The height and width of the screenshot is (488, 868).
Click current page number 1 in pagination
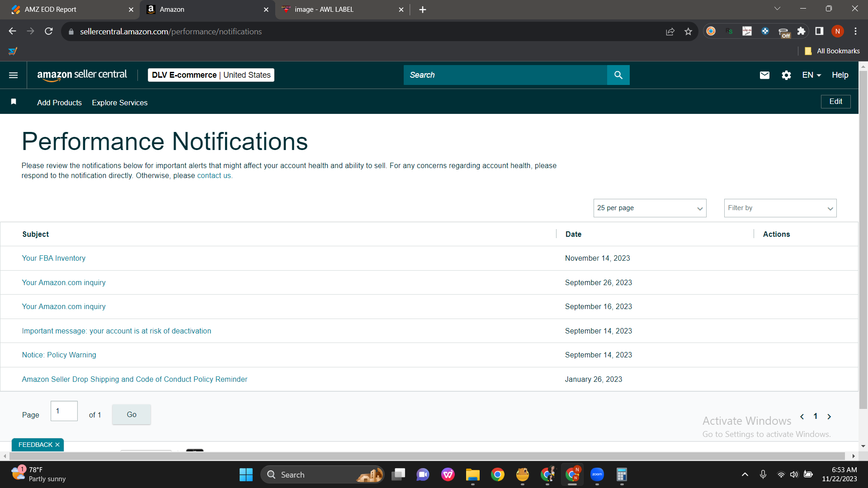(x=816, y=417)
